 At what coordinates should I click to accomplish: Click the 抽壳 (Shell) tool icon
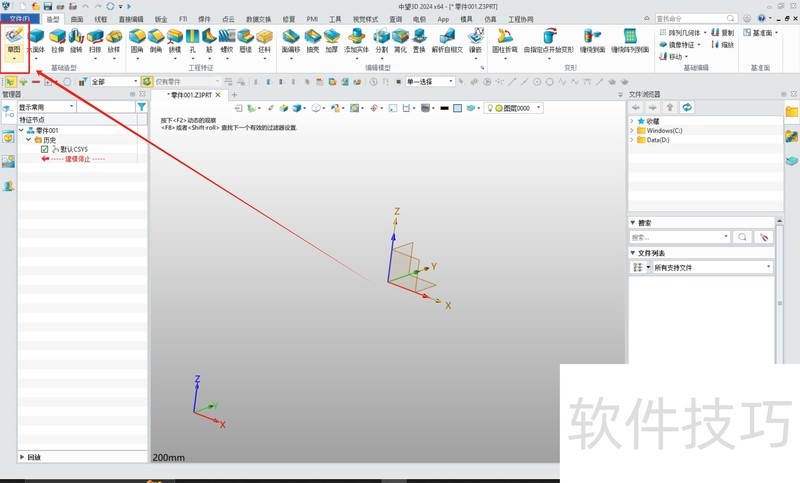[x=312, y=38]
